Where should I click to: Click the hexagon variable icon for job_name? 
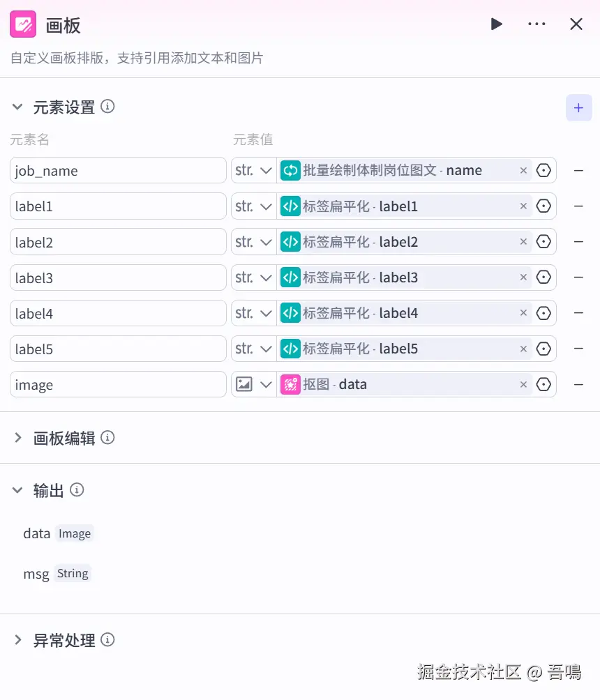point(543,170)
